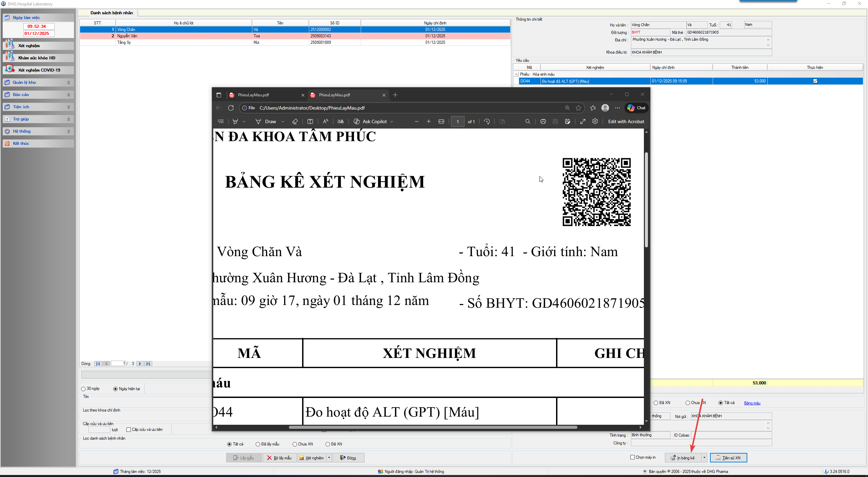Open the Xét nghiệm COVID-19 menu item
The width and height of the screenshot is (868, 477).
click(x=39, y=70)
